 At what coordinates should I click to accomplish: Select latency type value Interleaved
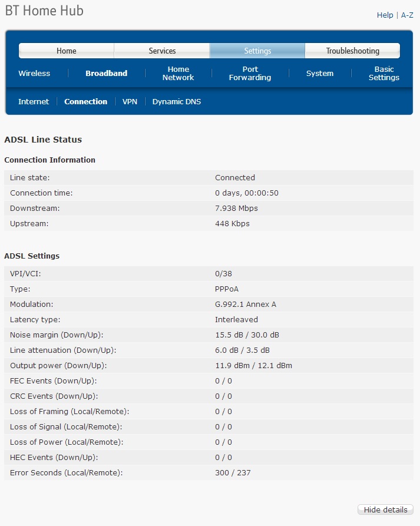[x=236, y=319]
